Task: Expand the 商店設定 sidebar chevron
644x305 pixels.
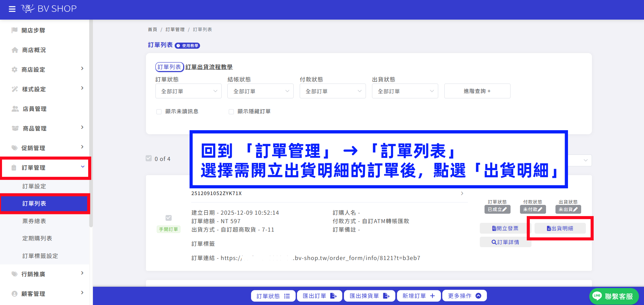Action: (82, 69)
